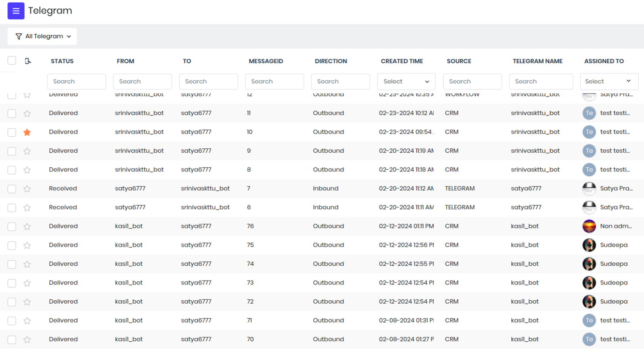Check the box for message ID 9
This screenshot has height=350, width=644.
pyautogui.click(x=12, y=151)
